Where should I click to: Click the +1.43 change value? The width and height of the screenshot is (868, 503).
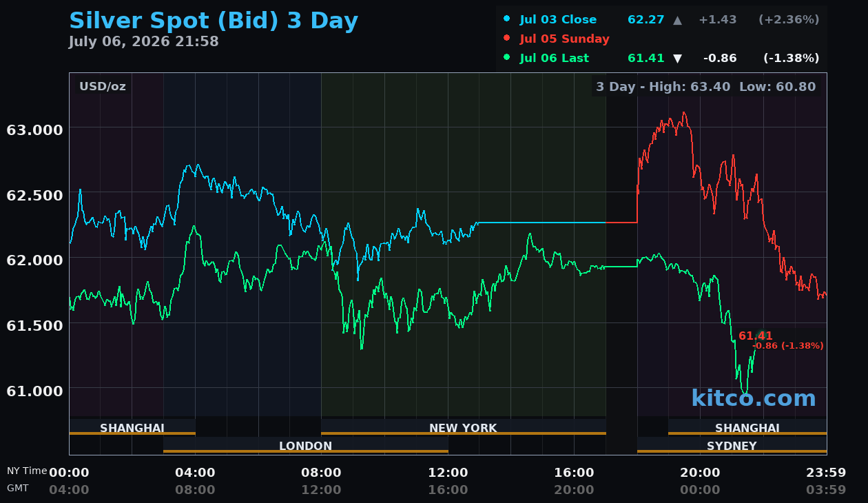click(717, 20)
